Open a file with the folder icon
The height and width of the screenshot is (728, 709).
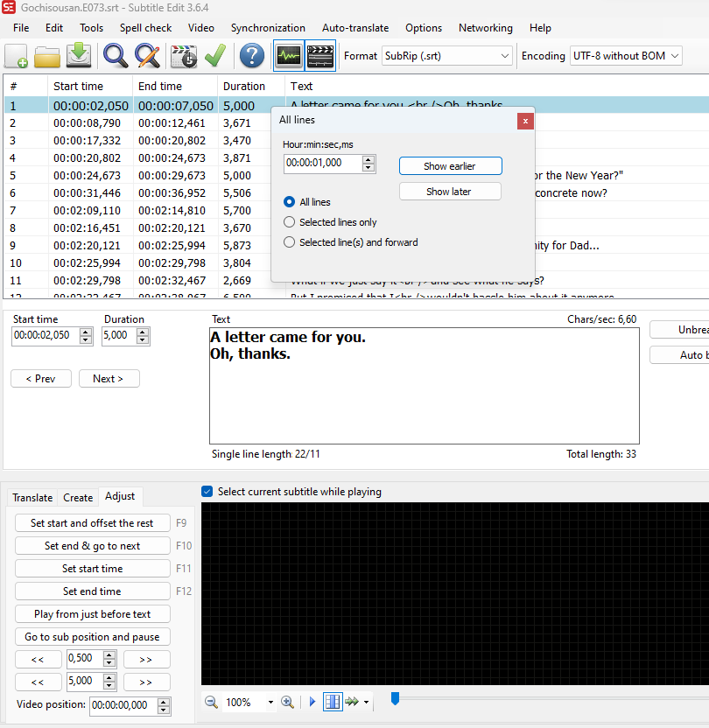click(x=47, y=56)
